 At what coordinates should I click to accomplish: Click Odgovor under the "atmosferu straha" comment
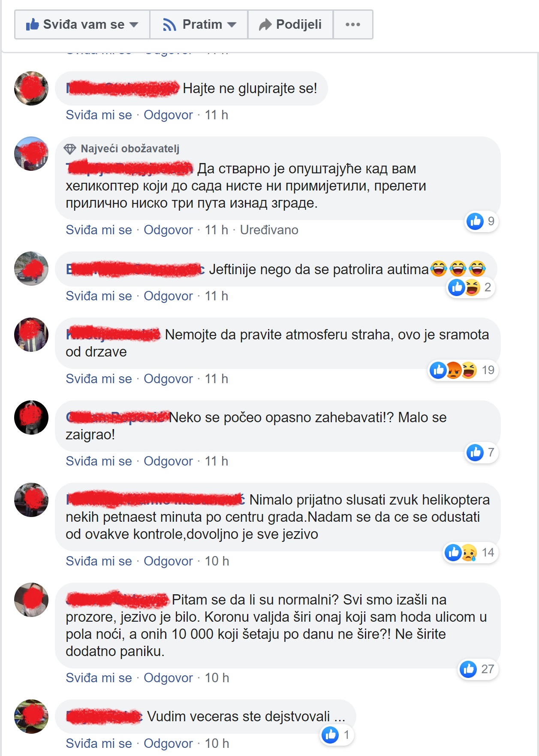(168, 379)
